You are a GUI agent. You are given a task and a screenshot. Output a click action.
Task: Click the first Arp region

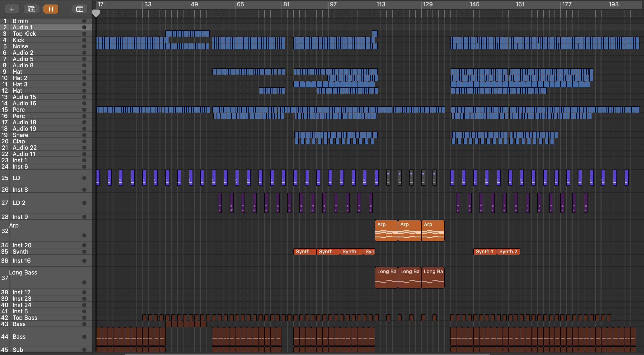point(386,230)
